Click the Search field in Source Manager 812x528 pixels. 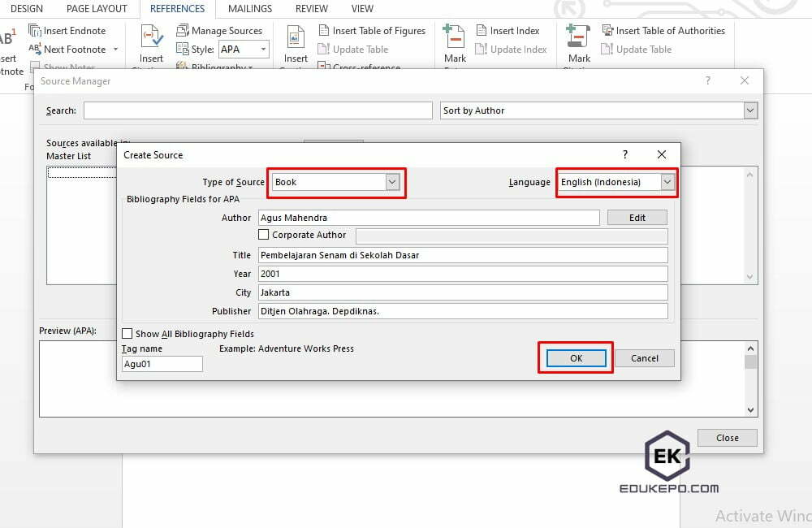(x=257, y=110)
